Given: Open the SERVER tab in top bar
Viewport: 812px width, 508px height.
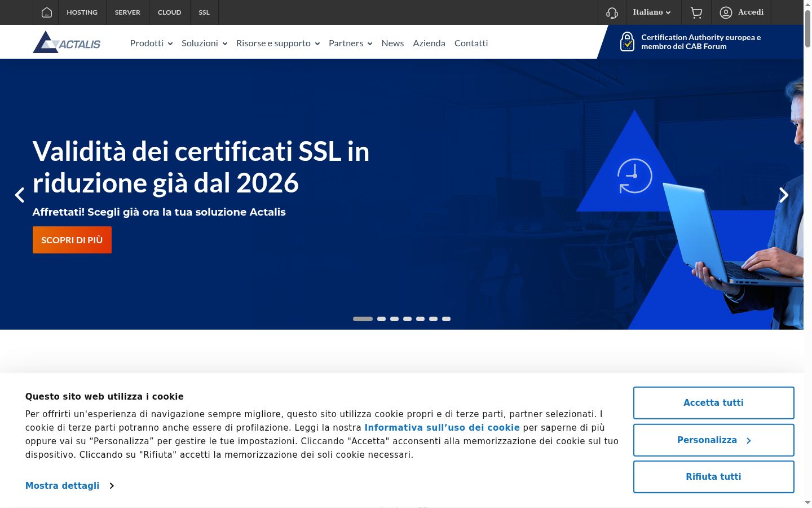Looking at the screenshot, I should [x=127, y=12].
